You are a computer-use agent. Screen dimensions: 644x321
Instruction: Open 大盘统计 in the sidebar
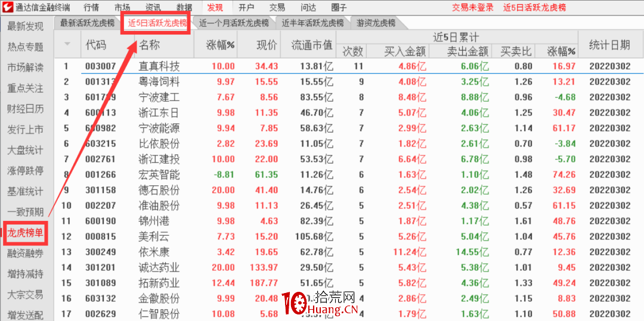click(25, 150)
